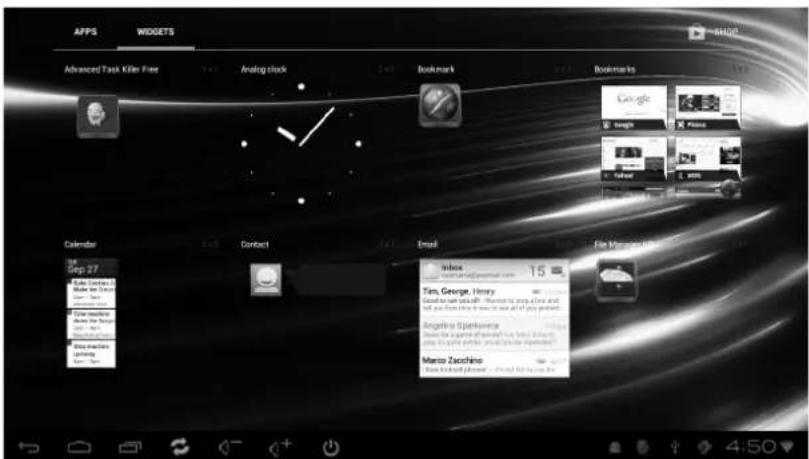Tap the volume up icon
Screen dimensions: 809x459
click(280, 447)
